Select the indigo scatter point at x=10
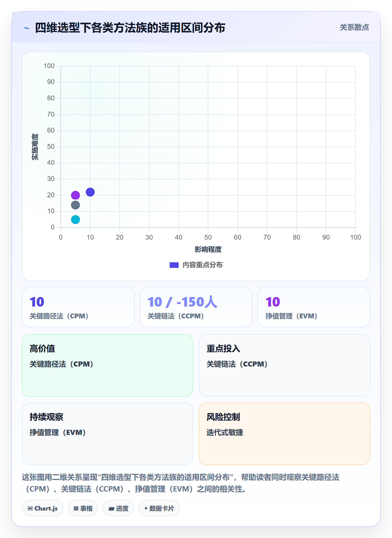 [90, 192]
